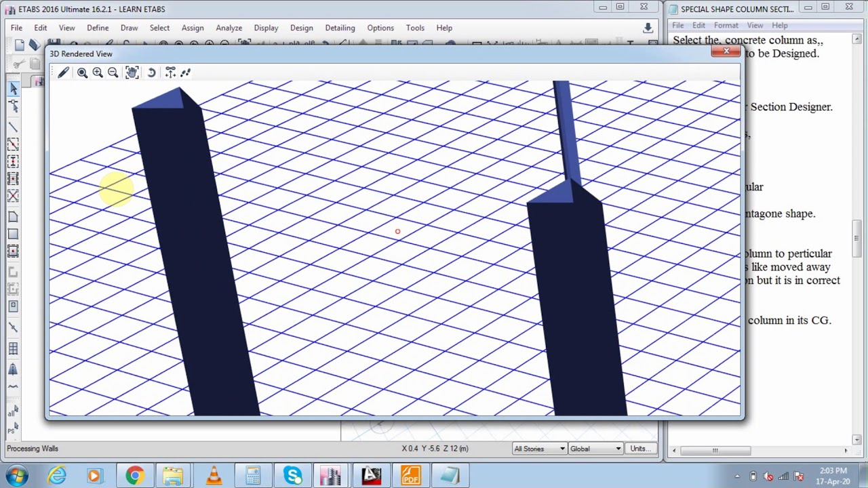This screenshot has width=868, height=488.
Task: Open the ETABS Edit menu
Action: [x=41, y=28]
